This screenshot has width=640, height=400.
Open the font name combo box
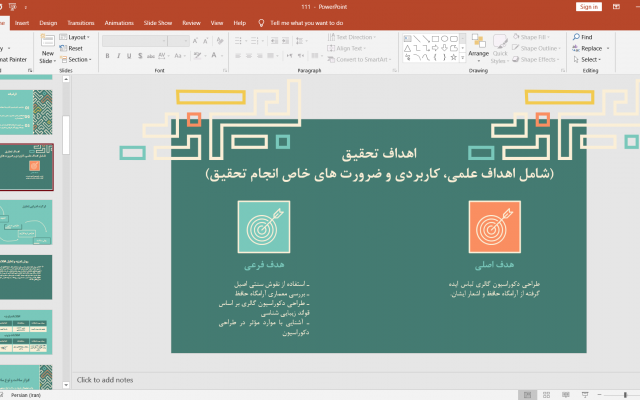[135, 41]
